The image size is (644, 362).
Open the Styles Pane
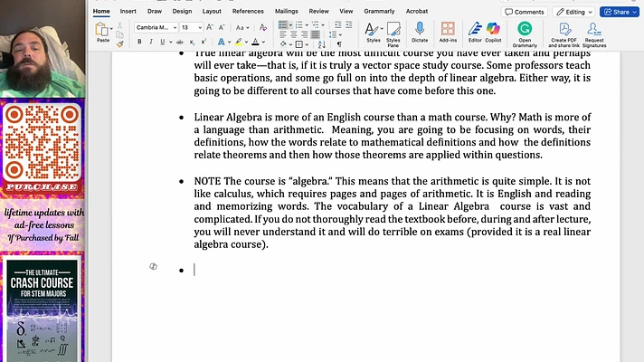coord(393,33)
